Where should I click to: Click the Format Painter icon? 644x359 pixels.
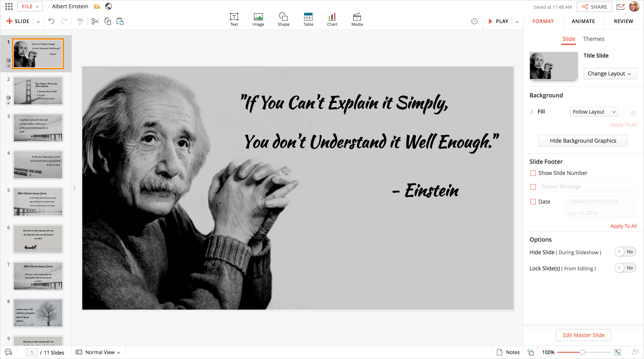[80, 21]
